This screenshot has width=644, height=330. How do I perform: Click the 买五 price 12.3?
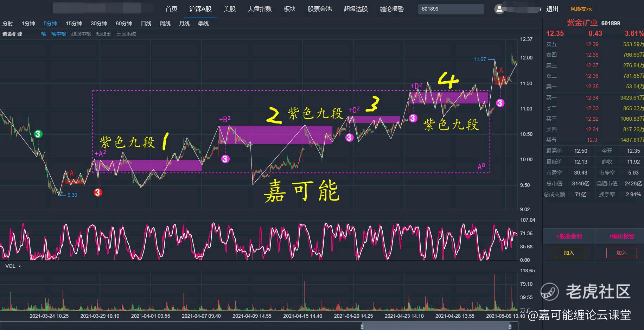(x=592, y=140)
